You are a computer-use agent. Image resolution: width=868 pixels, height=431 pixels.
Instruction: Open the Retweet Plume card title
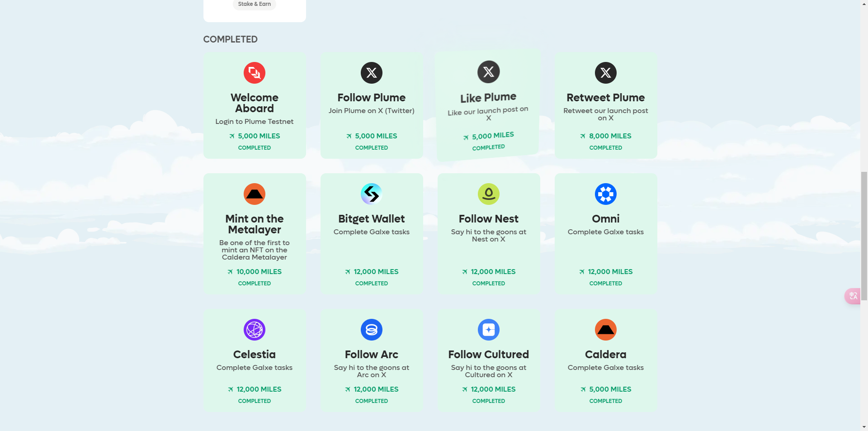606,98
